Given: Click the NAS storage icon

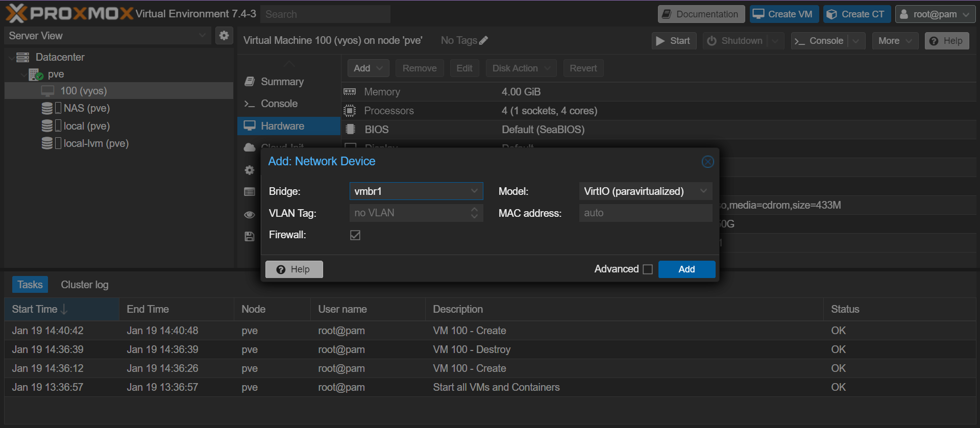Looking at the screenshot, I should click(x=47, y=108).
